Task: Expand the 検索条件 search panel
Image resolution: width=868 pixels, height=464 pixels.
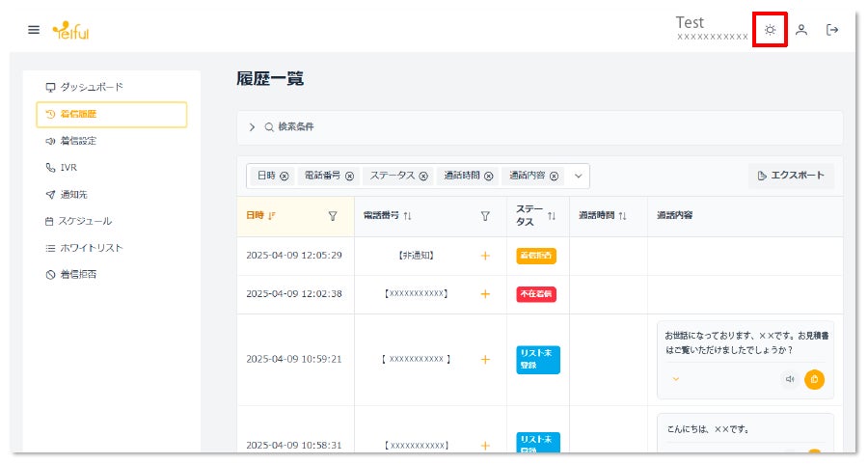Action: pos(252,127)
